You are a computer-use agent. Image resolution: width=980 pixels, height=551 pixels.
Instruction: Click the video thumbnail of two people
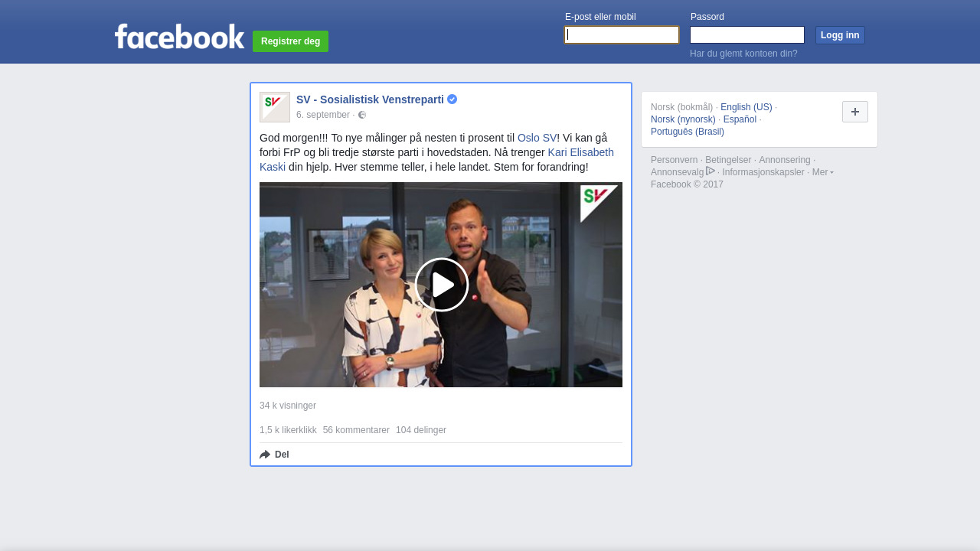441,285
